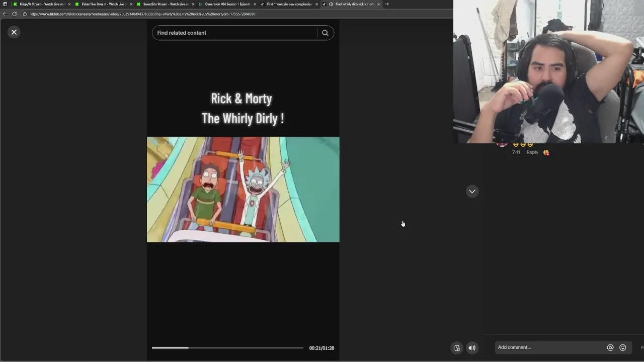
Task: Open the tab actions icon at the left of the tab strip
Action: tap(5, 4)
